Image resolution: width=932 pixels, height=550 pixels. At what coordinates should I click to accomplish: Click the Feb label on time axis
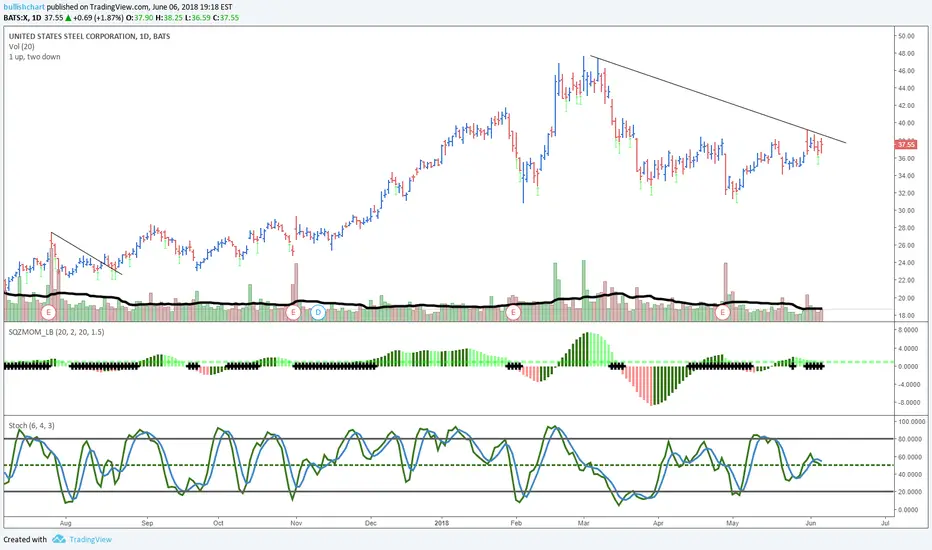(516, 523)
